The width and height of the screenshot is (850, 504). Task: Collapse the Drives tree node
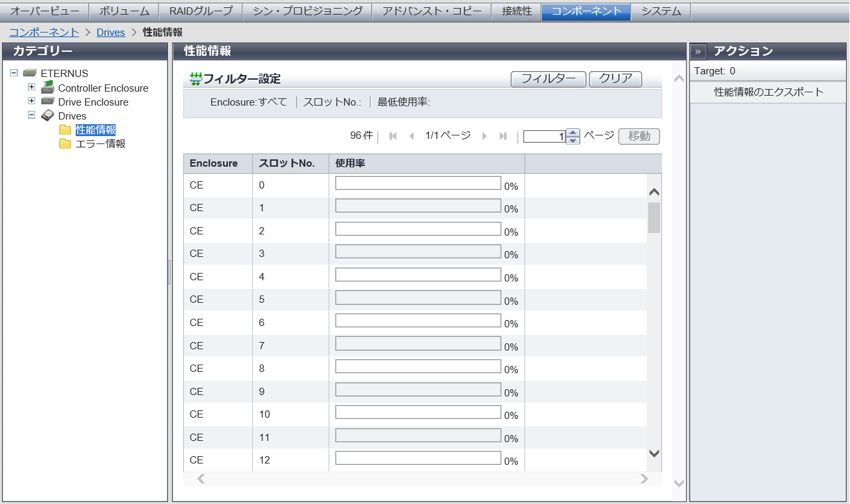[31, 115]
